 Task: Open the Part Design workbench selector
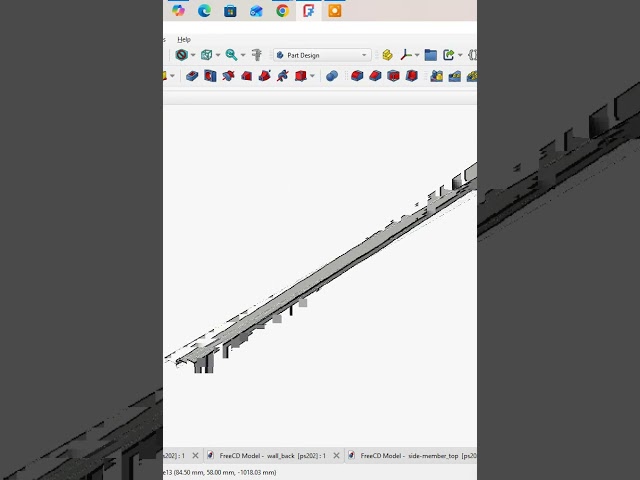coord(322,55)
